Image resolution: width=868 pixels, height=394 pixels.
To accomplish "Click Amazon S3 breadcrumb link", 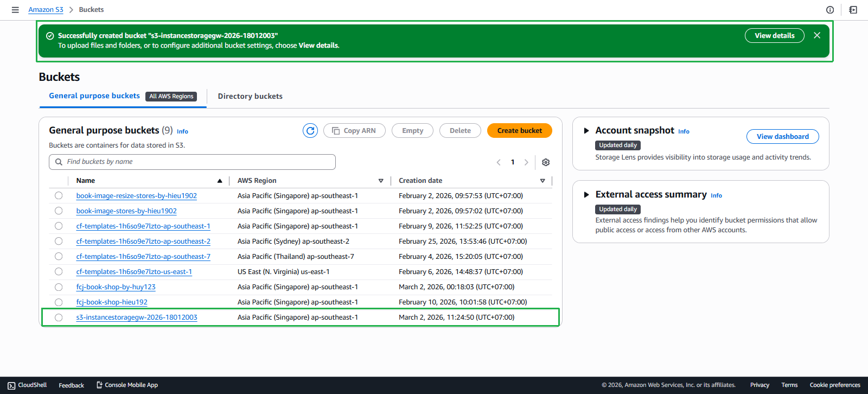I will pos(46,10).
